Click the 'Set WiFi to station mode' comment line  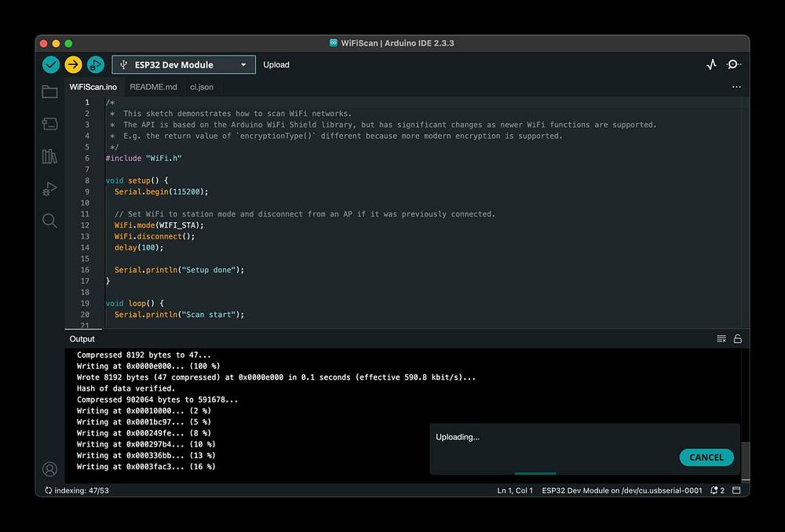305,214
